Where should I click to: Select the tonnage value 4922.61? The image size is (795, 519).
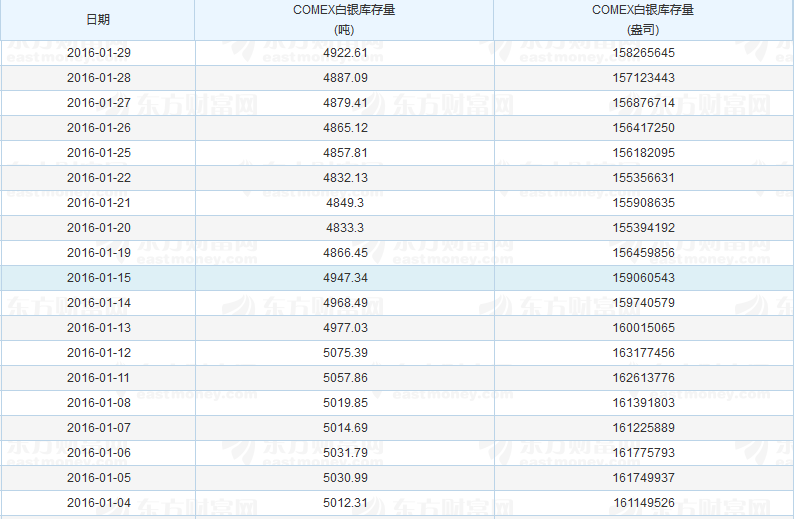pos(345,53)
